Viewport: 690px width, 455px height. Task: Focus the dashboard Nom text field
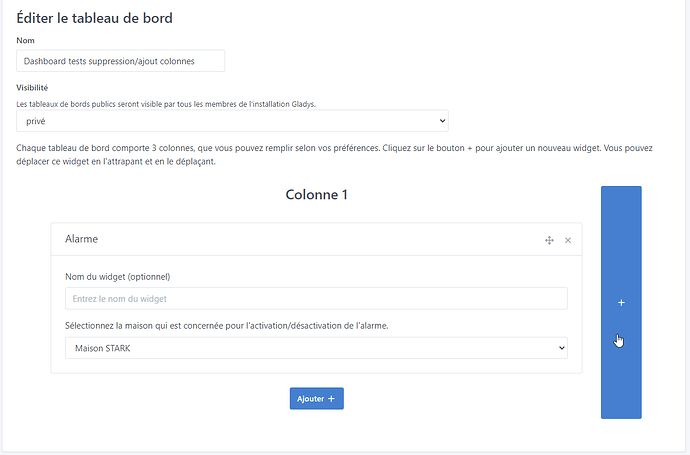pos(121,61)
